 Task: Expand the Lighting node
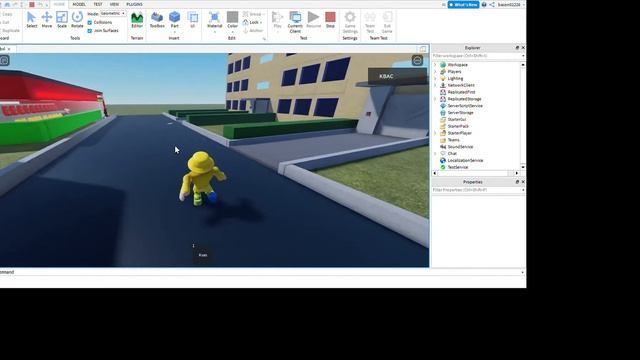click(x=435, y=78)
